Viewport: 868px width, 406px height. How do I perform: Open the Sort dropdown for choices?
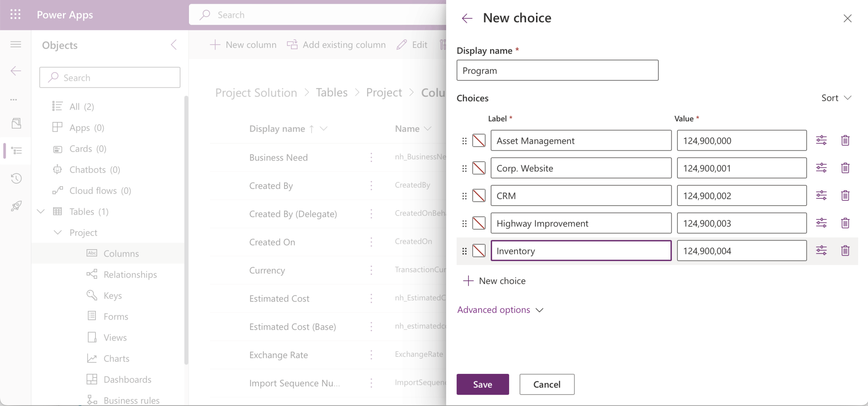[x=836, y=98]
